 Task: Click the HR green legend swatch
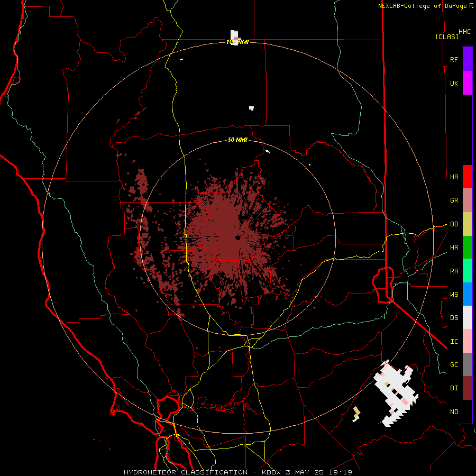467,248
